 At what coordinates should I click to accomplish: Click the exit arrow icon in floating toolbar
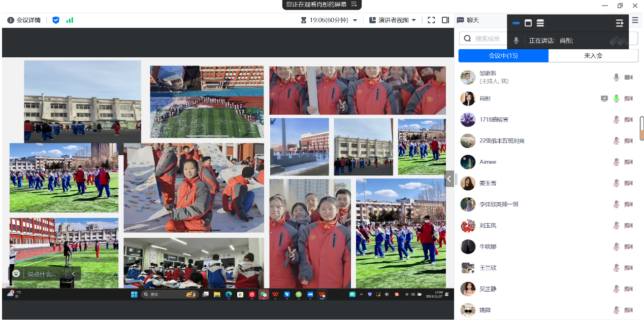[620, 23]
